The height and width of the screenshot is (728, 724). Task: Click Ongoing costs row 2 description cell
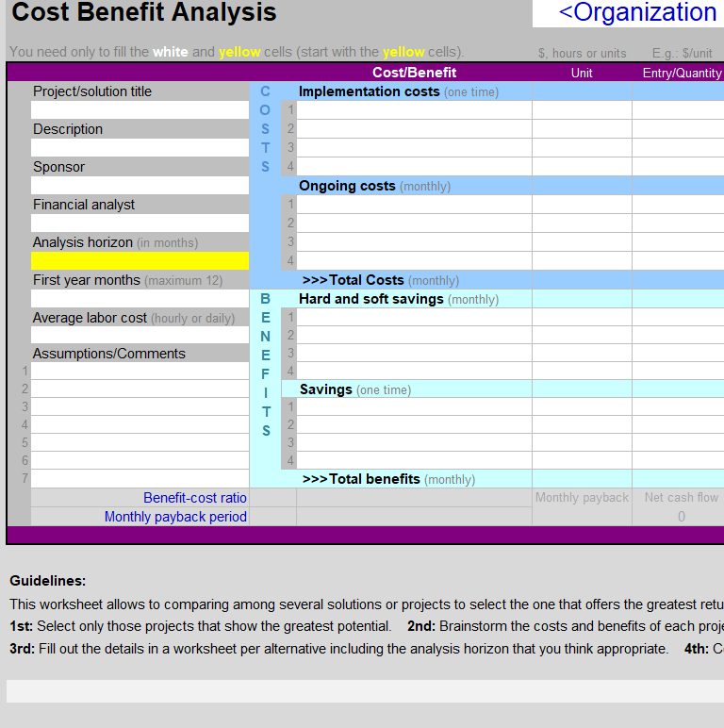tap(414, 223)
